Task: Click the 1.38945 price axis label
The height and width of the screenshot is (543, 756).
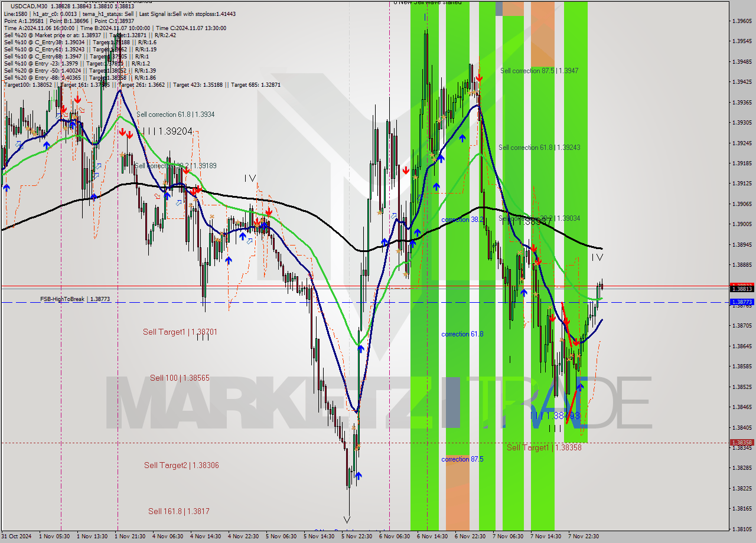Action: (x=742, y=244)
